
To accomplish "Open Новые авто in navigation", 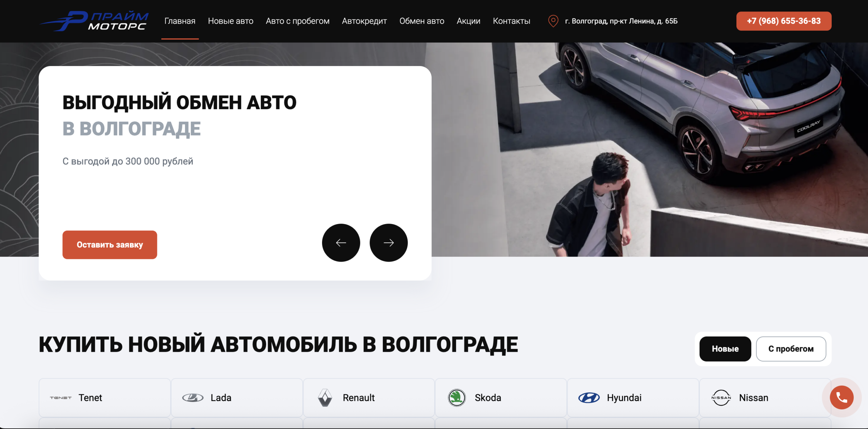I will pos(231,21).
